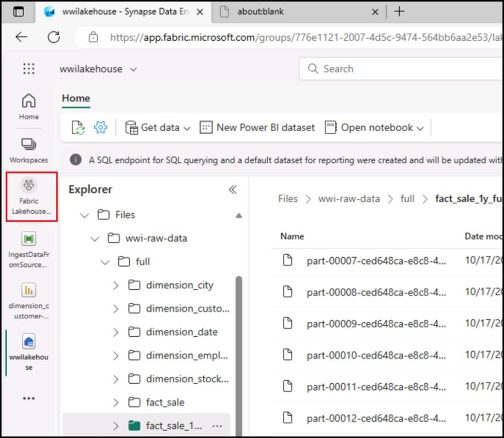The height and width of the screenshot is (438, 504).
Task: Click the Files breadcrumb link
Action: (288, 199)
